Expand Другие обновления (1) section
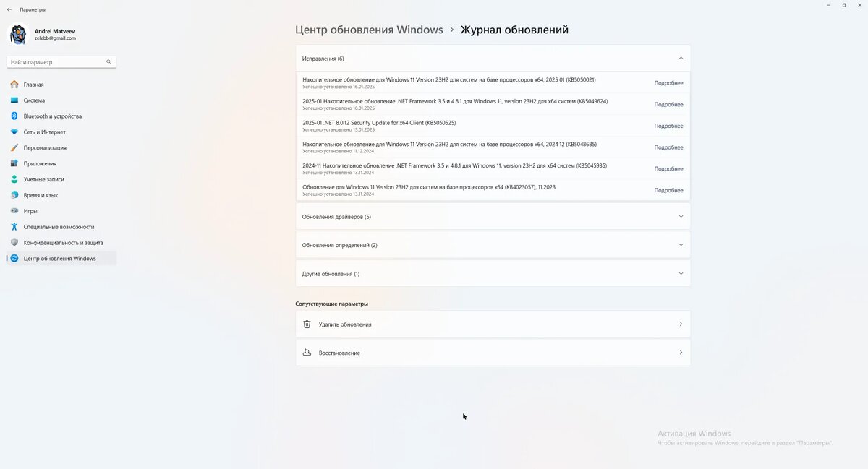Viewport: 868px width, 469px height. point(492,273)
